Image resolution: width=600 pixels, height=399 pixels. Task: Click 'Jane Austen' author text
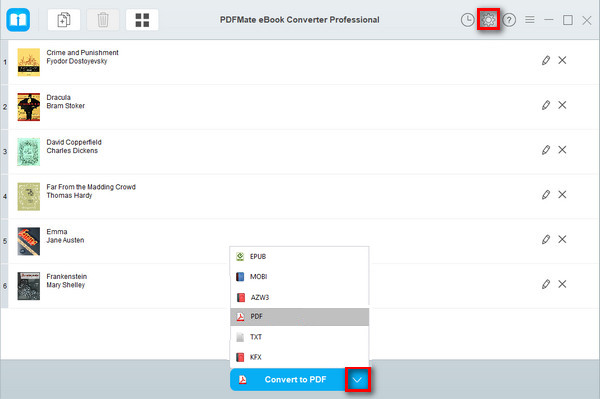(65, 240)
